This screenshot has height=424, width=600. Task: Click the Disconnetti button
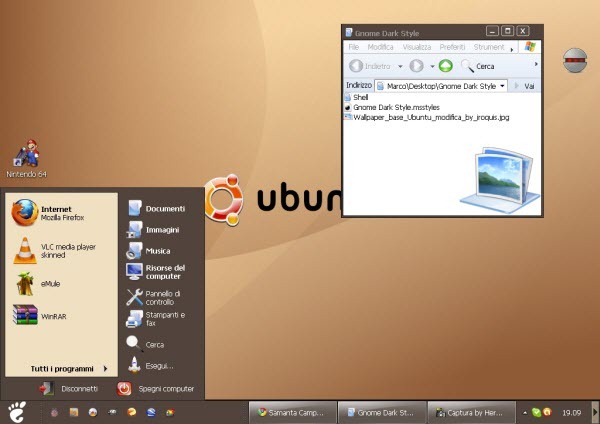click(69, 388)
